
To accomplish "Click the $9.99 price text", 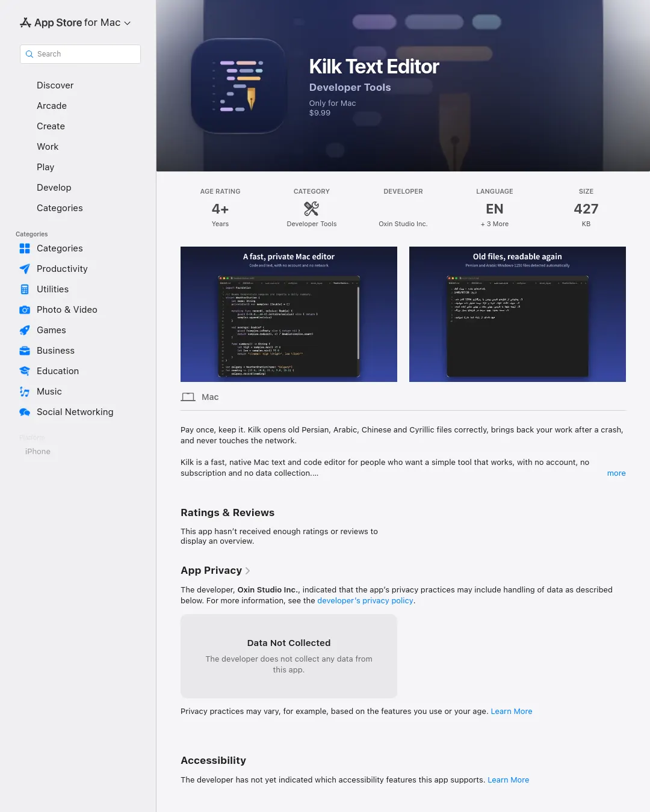I will click(320, 113).
